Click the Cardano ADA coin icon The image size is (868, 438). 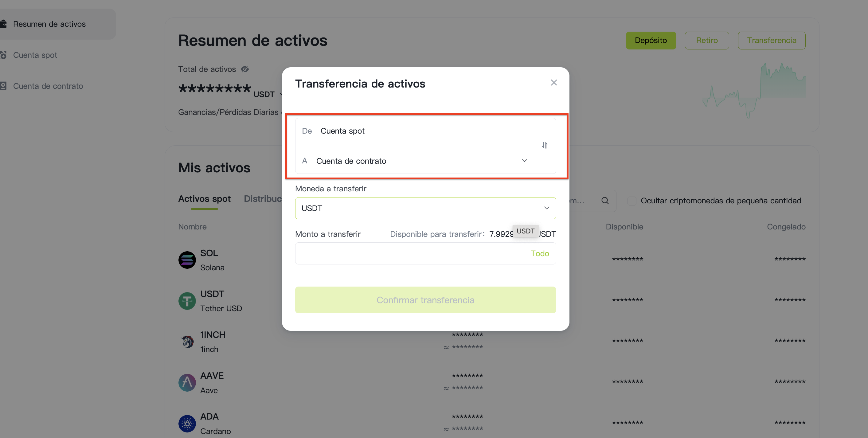coord(187,424)
